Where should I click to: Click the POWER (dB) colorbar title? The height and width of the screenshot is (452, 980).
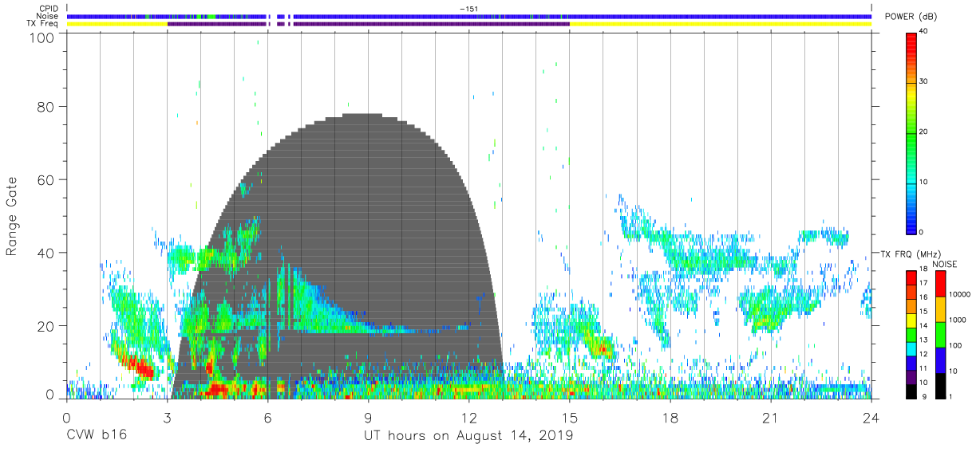(x=911, y=17)
